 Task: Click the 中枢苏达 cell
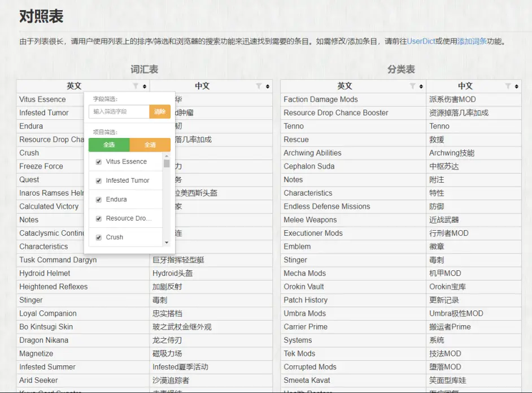click(x=474, y=166)
